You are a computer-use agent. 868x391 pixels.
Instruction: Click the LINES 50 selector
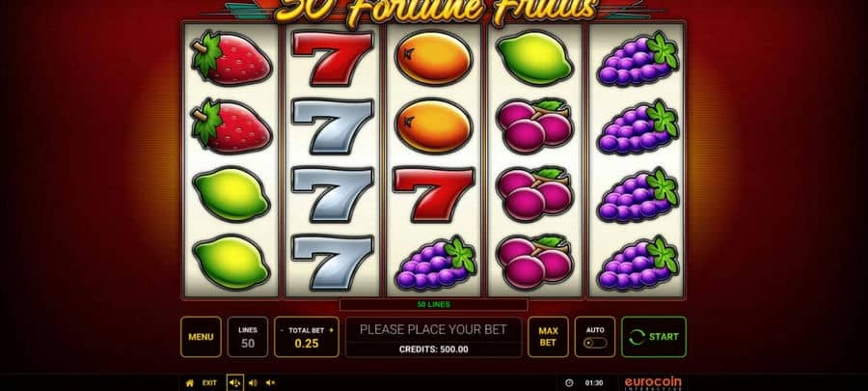tap(248, 337)
